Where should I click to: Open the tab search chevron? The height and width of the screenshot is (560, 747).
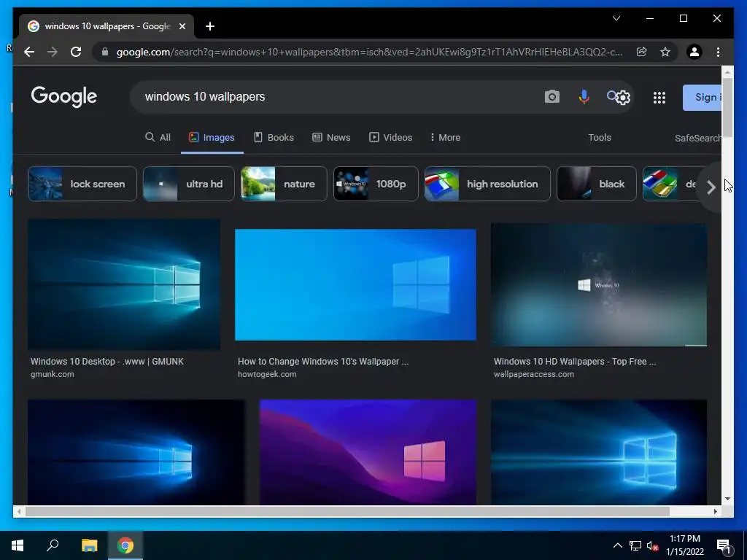tap(616, 18)
